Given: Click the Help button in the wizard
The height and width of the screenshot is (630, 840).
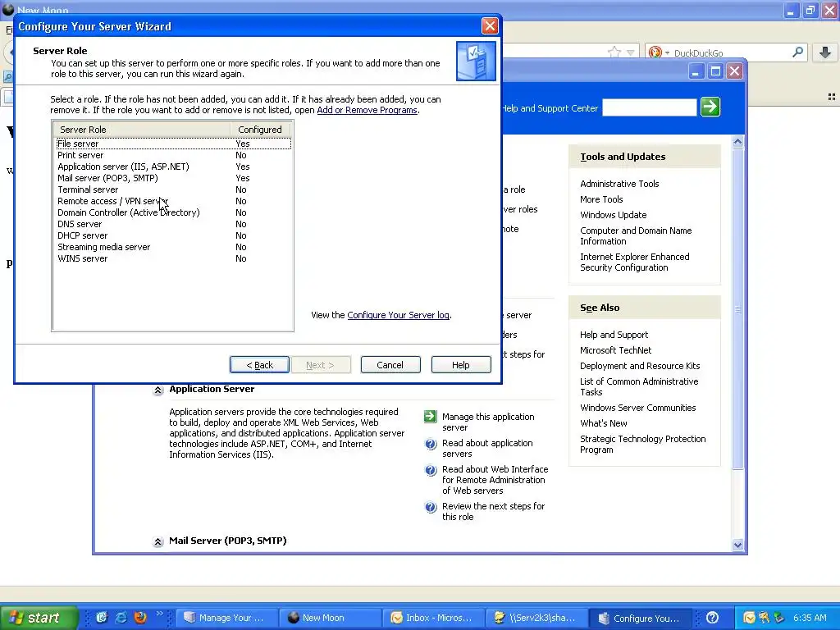Looking at the screenshot, I should [461, 365].
